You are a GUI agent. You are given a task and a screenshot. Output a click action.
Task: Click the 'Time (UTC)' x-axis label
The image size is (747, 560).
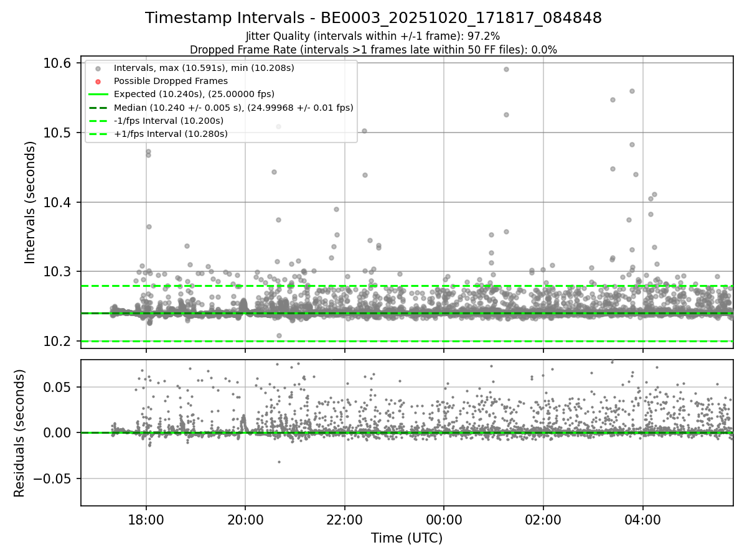(x=406, y=538)
